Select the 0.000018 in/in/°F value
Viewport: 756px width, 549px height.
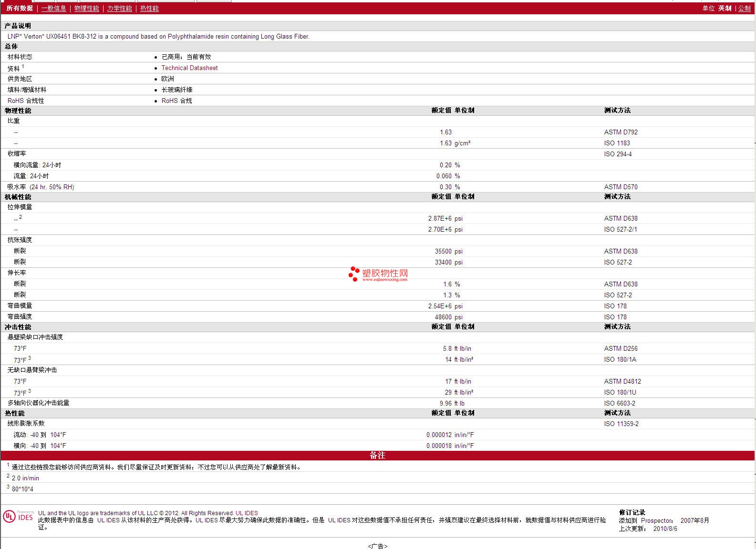point(450,446)
